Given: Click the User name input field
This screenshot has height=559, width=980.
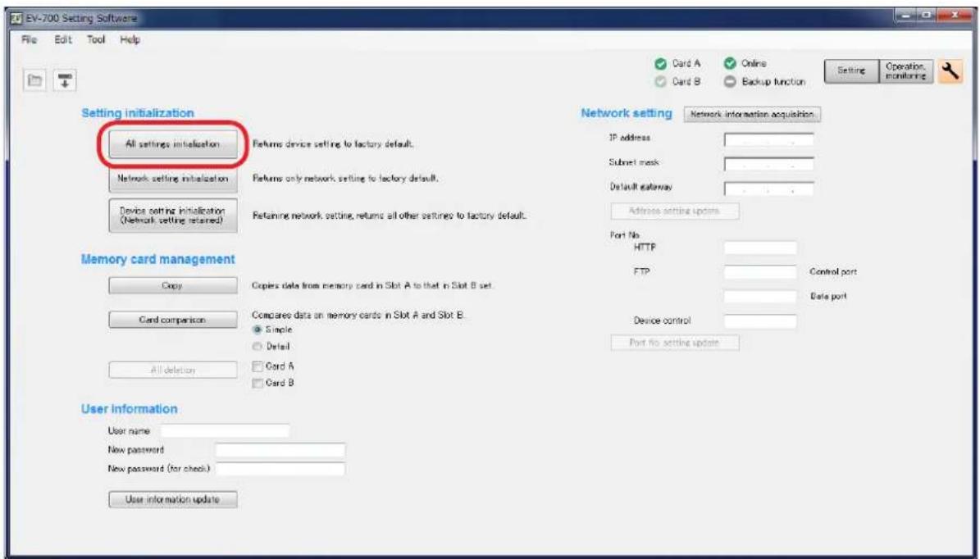Looking at the screenshot, I should (225, 431).
